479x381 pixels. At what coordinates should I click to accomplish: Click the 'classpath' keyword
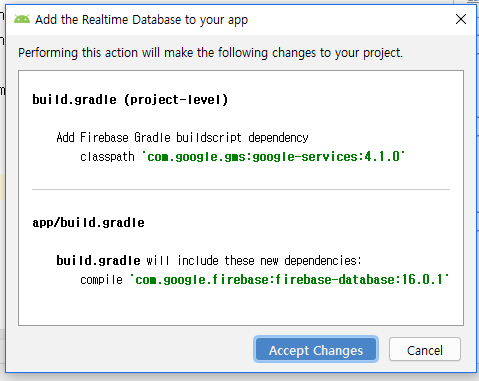click(x=107, y=157)
